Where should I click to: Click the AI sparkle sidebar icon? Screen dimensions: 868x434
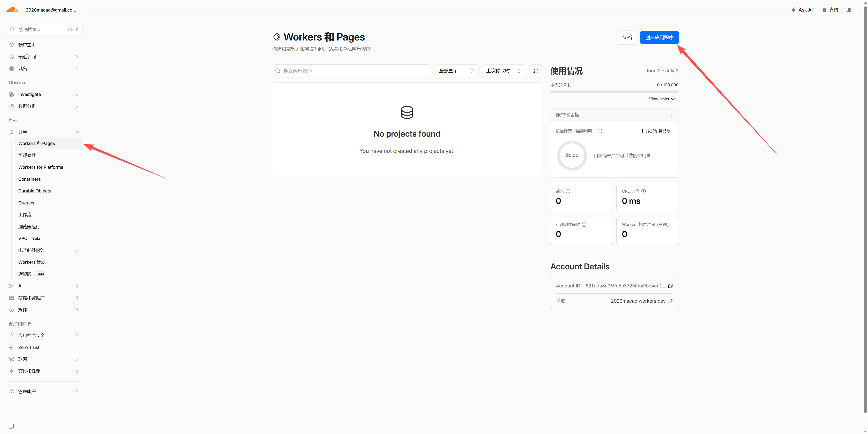click(x=12, y=286)
